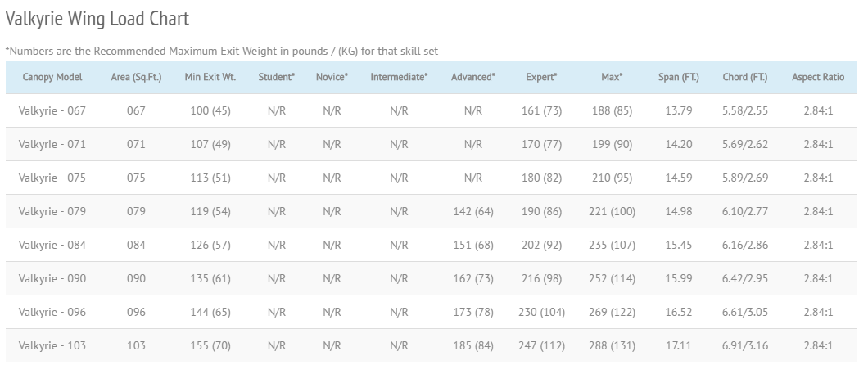Select the 288 (131) max weight cell
The width and height of the screenshot is (868, 365).
click(612, 345)
